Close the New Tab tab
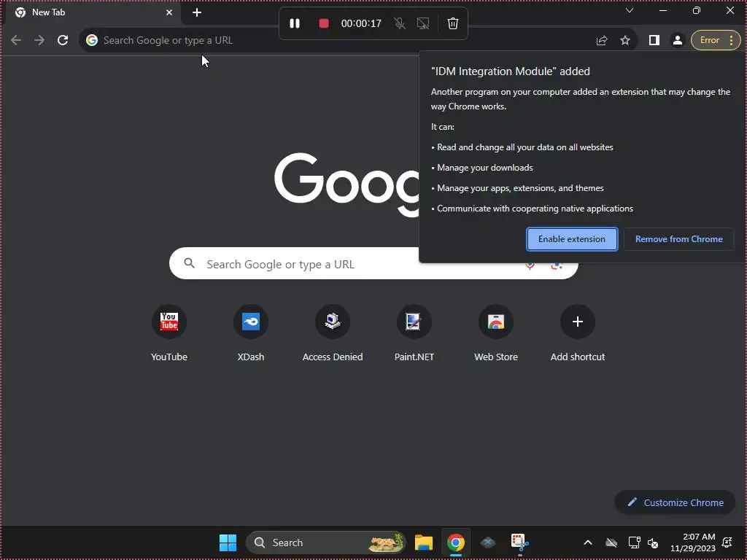This screenshot has height=560, width=747. pos(169,12)
